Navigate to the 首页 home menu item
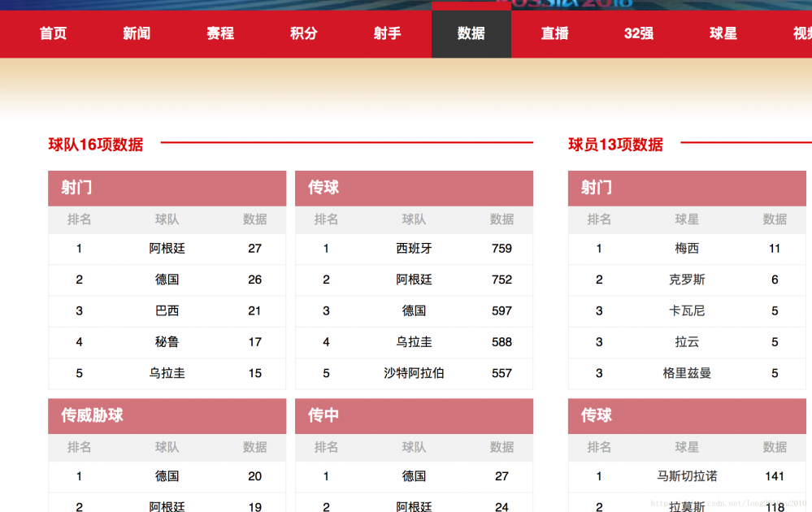The width and height of the screenshot is (812, 512). click(x=52, y=34)
